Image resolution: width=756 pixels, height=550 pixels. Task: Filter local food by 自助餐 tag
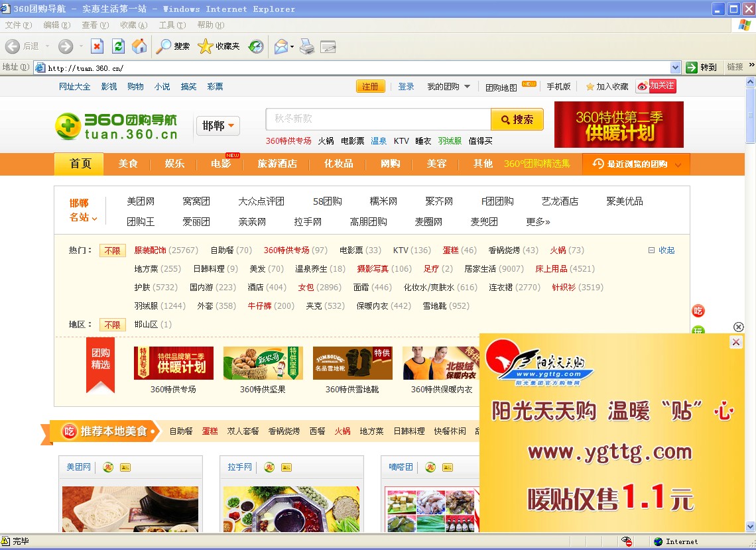(x=181, y=431)
